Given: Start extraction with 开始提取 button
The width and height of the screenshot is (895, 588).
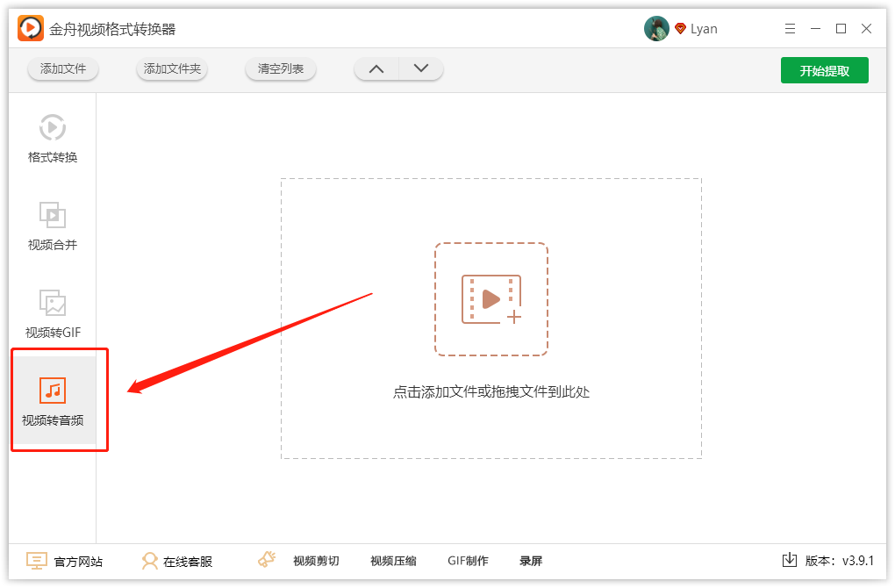Looking at the screenshot, I should tap(824, 70).
